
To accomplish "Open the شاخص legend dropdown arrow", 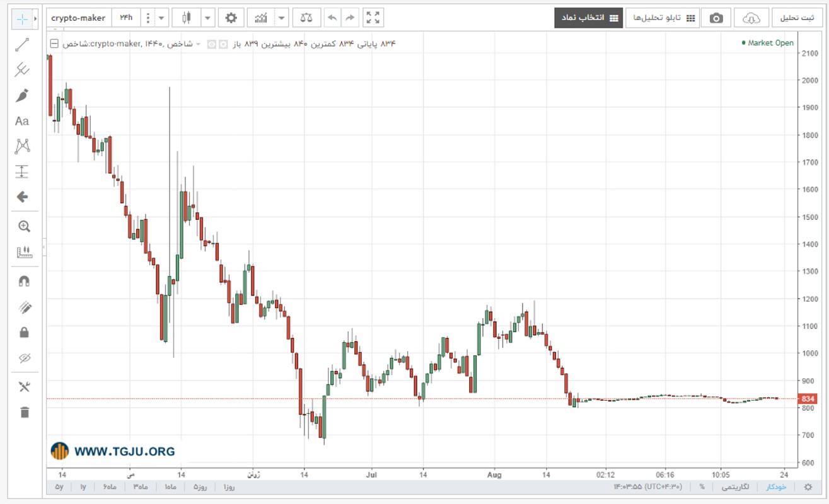I will (x=198, y=44).
